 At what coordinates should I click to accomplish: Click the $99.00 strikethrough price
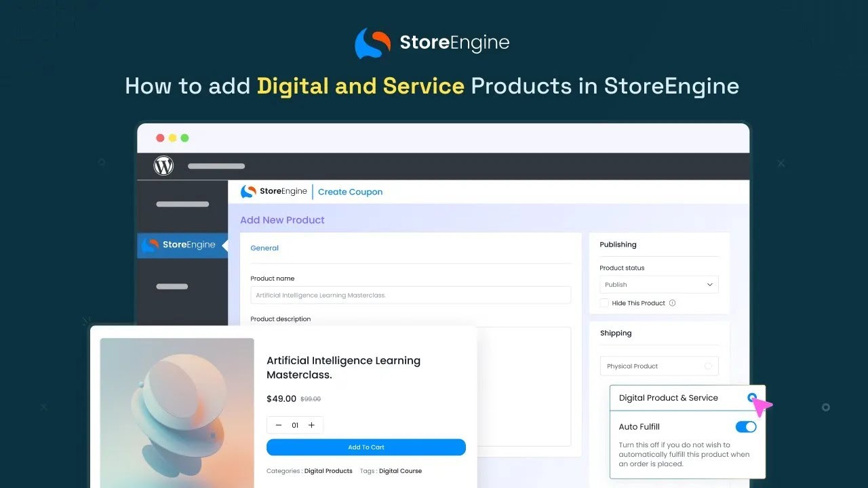click(311, 399)
